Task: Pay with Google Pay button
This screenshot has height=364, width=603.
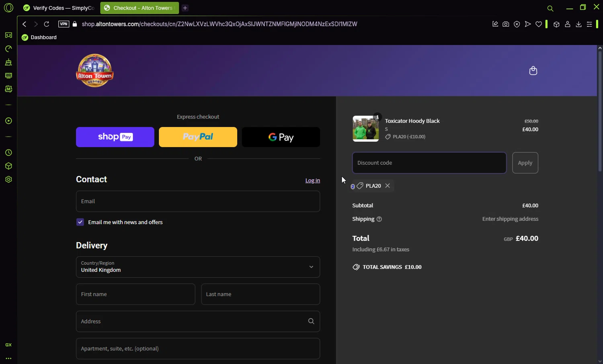Action: (x=281, y=137)
